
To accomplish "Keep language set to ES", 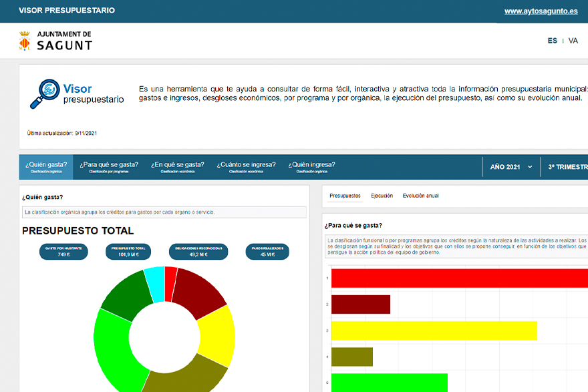I will click(x=553, y=40).
